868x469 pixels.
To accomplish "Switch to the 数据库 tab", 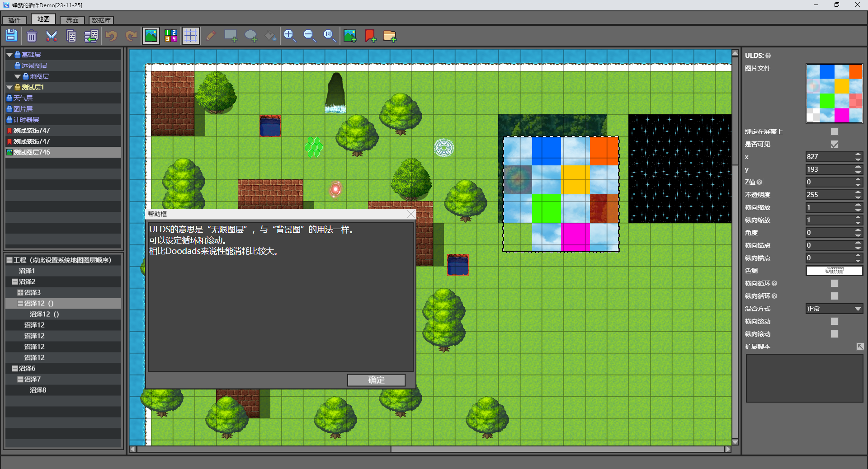I will coord(101,20).
